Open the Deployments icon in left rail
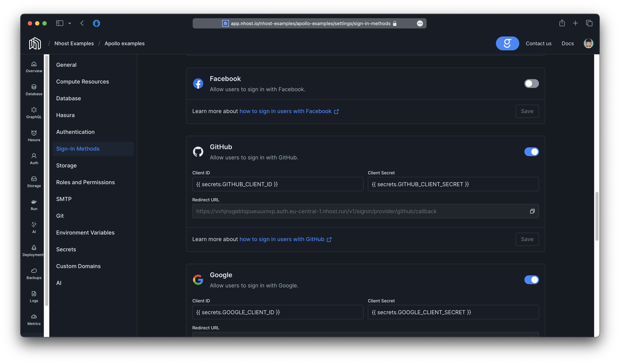The width and height of the screenshot is (620, 364). (33, 251)
